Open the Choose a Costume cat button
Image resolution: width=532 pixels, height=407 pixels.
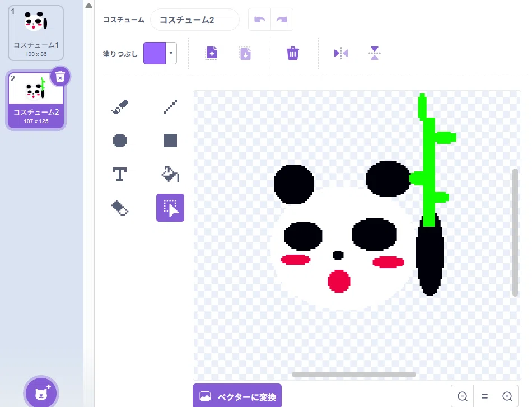[41, 393]
